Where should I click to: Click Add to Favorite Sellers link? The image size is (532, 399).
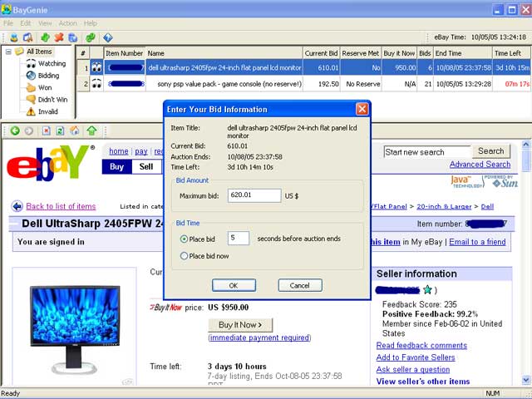pos(416,357)
